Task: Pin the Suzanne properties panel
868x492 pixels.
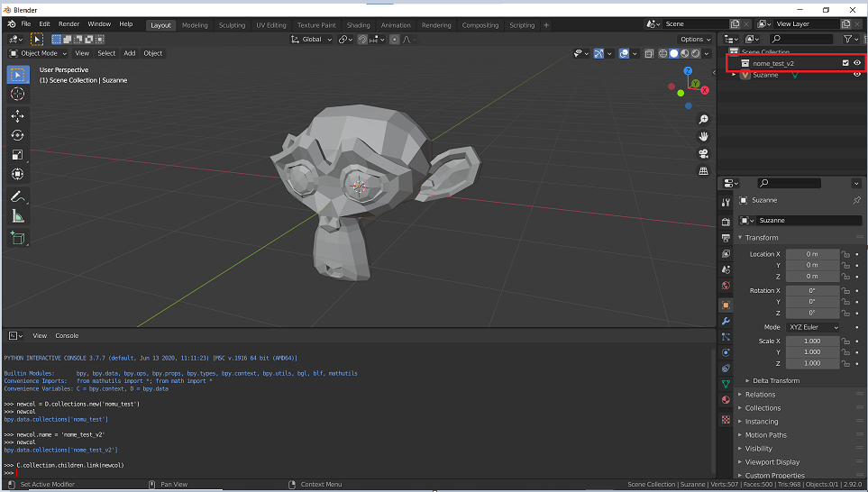Action: pos(857,200)
